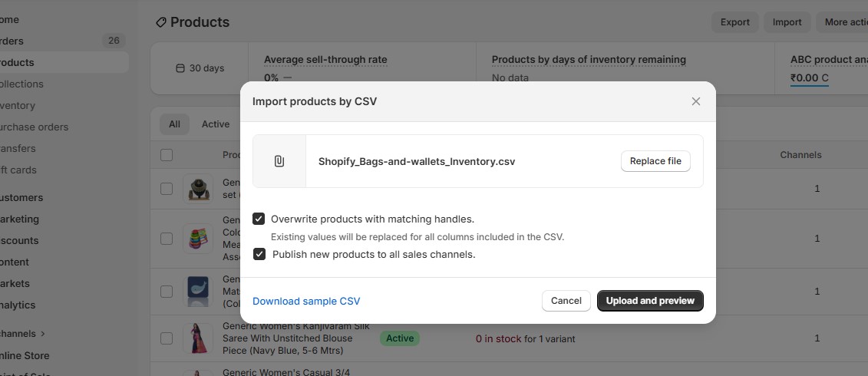The width and height of the screenshot is (868, 376).
Task: Uncheck Publish new products to all sales channels
Action: (x=259, y=254)
